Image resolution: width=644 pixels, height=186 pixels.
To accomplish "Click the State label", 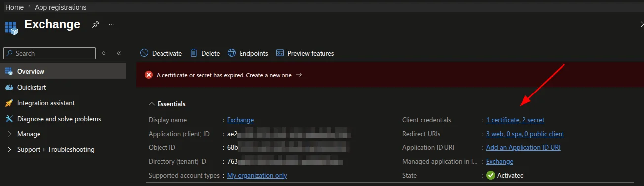I will [x=410, y=175].
